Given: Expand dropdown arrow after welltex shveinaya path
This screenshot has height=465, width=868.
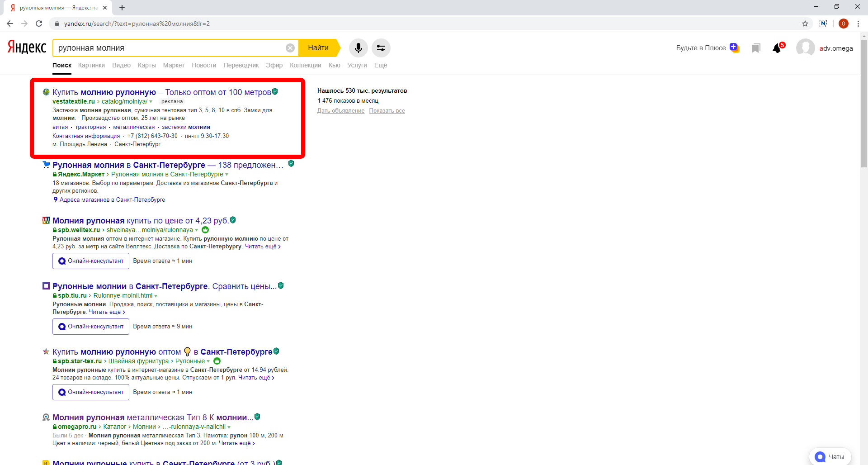Looking at the screenshot, I should point(197,230).
